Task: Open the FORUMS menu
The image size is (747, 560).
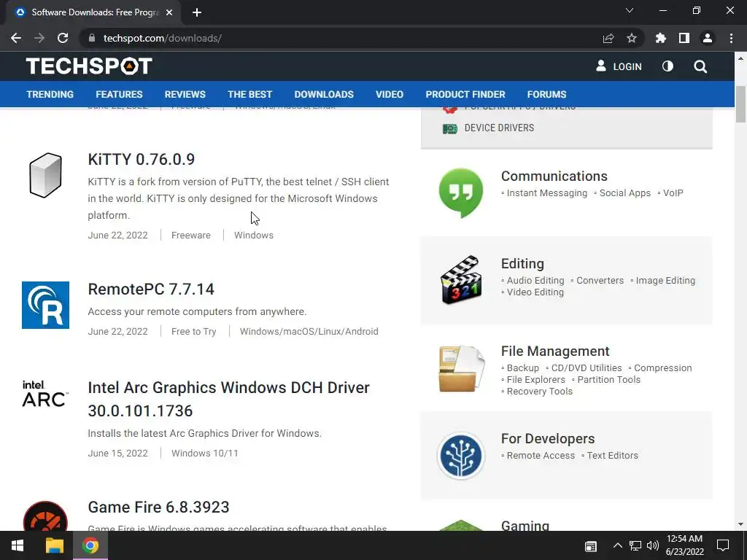Action: [x=546, y=94]
